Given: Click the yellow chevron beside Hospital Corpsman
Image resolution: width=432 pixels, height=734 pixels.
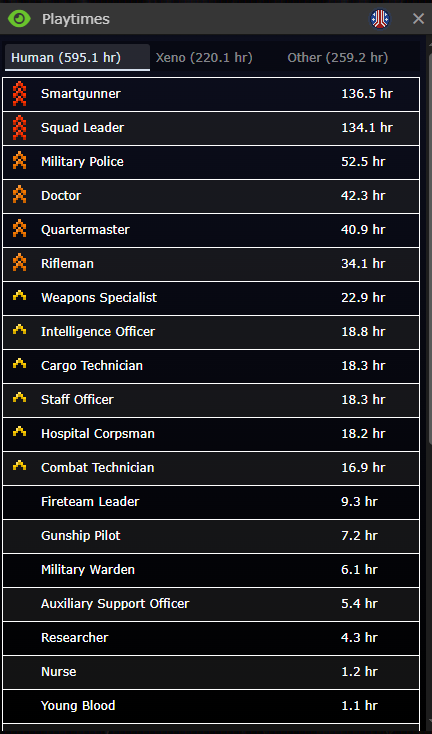Looking at the screenshot, I should click(x=19, y=432).
